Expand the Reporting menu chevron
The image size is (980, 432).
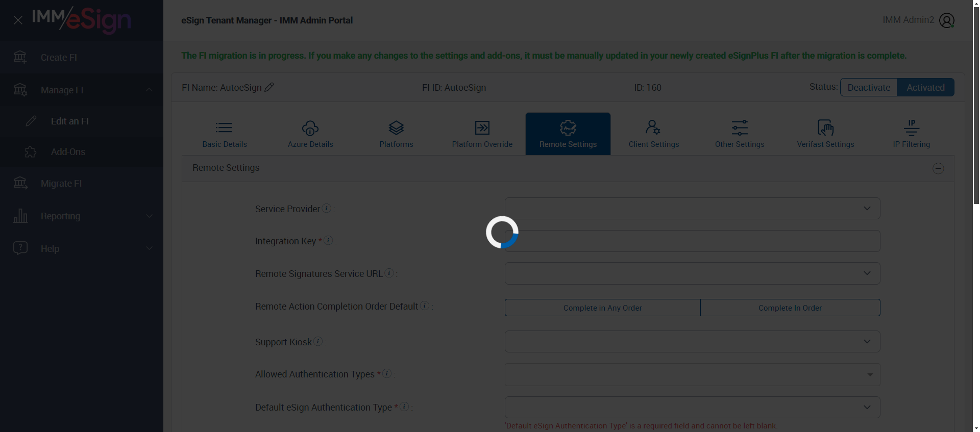[149, 216]
